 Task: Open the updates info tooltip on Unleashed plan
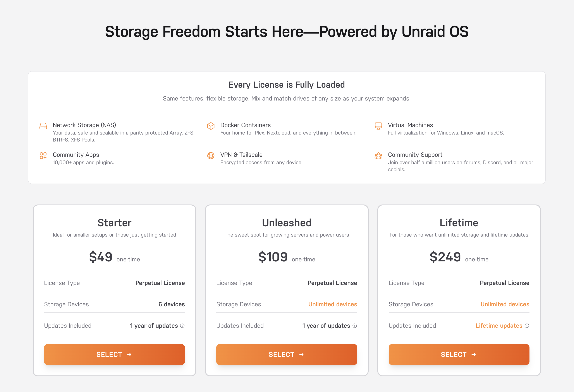point(355,326)
